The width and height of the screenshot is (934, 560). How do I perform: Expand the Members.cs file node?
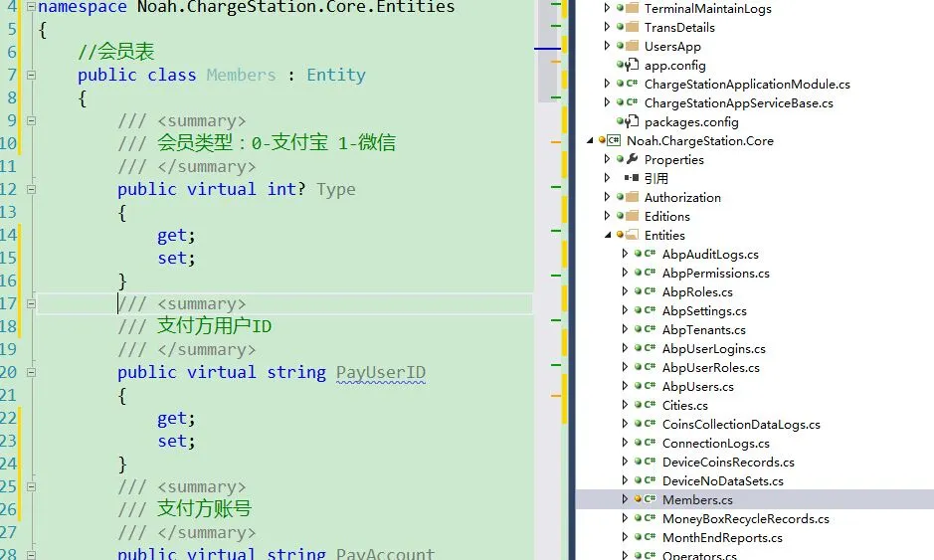[625, 499]
